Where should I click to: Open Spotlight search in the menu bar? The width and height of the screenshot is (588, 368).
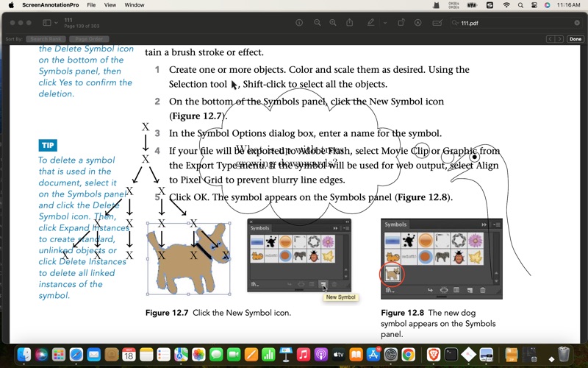pyautogui.click(x=520, y=5)
